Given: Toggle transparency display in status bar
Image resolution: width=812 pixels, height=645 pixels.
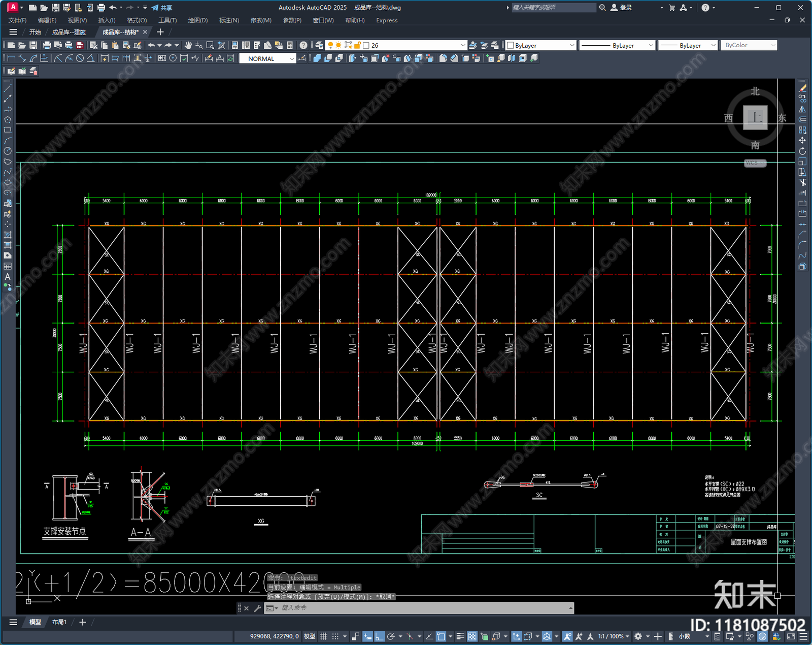Looking at the screenshot, I should (472, 636).
